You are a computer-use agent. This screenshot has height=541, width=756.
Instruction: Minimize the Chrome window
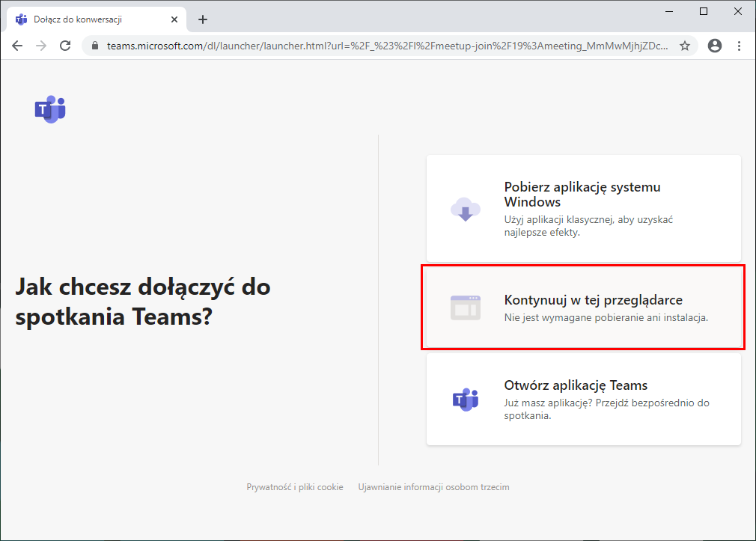[669, 11]
